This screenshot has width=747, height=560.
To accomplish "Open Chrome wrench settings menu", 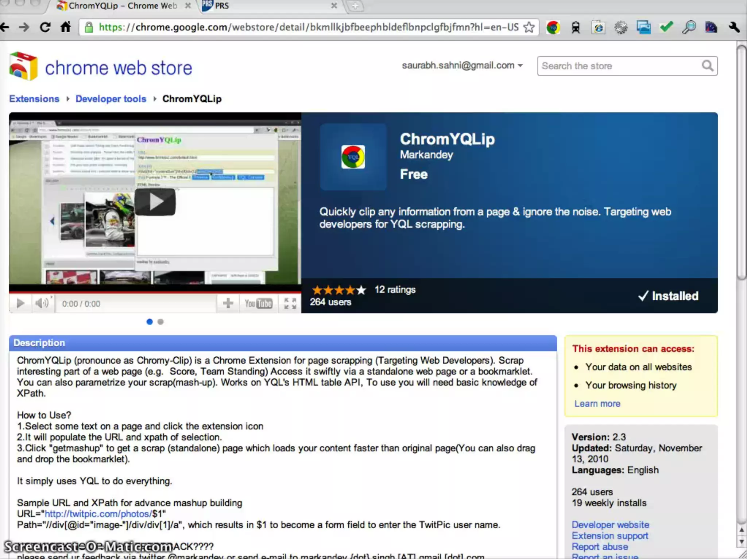I will [734, 27].
